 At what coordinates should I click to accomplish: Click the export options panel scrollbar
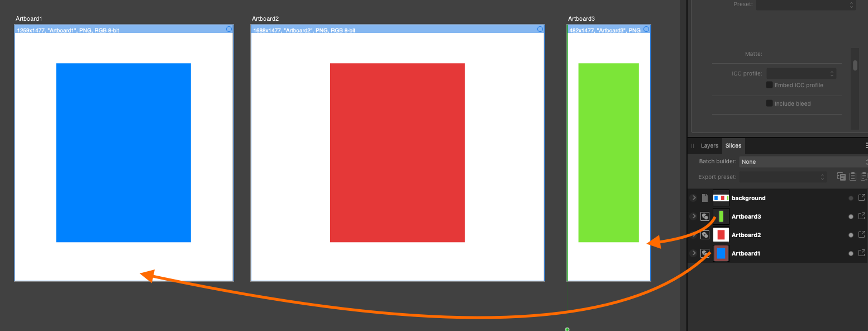pyautogui.click(x=855, y=65)
